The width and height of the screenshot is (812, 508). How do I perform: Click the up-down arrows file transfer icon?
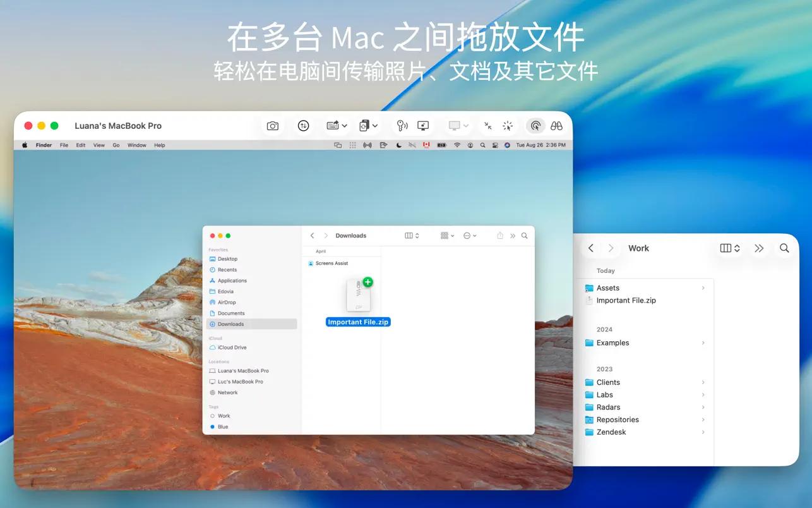click(304, 126)
